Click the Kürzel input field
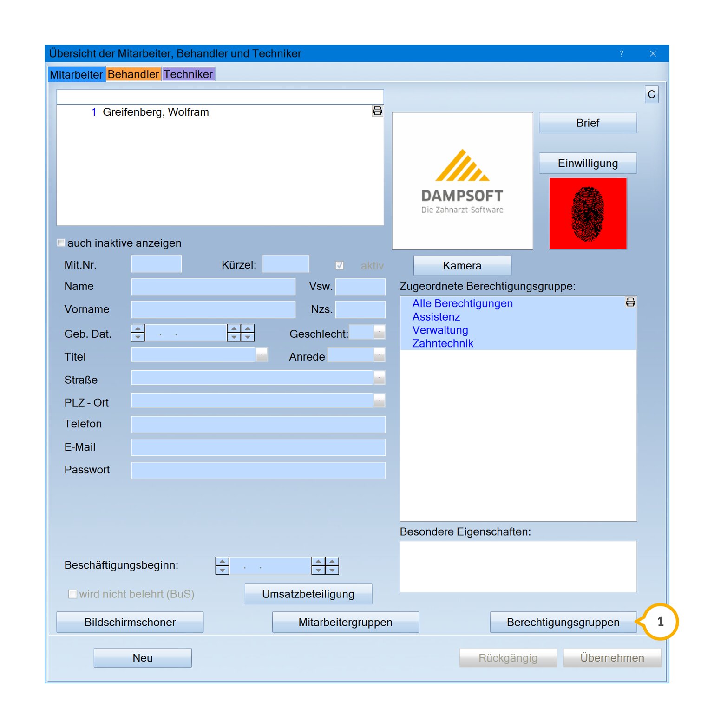Viewport: 714px width, 728px height. coord(286,264)
